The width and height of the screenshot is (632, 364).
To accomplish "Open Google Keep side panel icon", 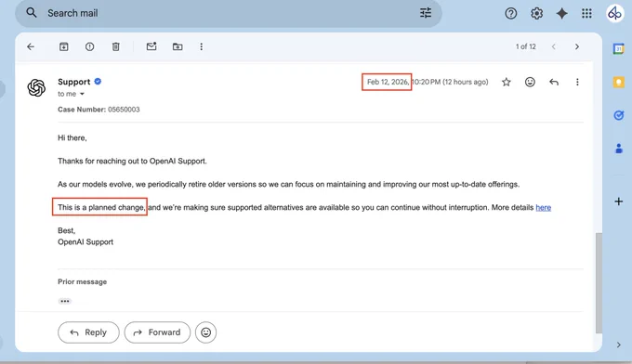I will [x=619, y=82].
